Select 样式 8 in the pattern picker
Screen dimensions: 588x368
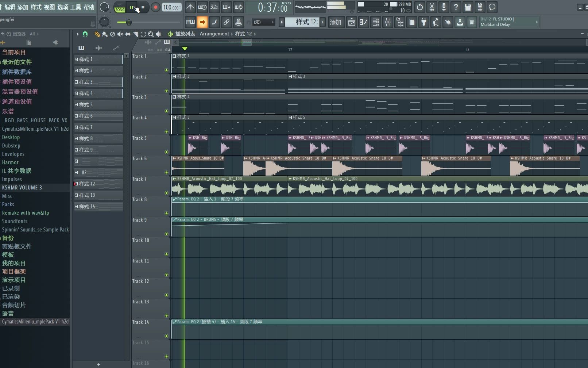(x=98, y=138)
